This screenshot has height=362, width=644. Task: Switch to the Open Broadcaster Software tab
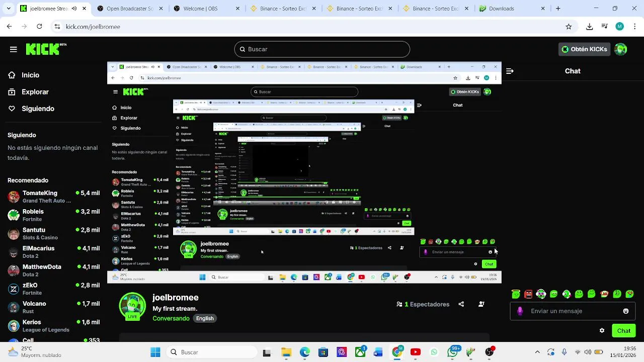pyautogui.click(x=129, y=9)
